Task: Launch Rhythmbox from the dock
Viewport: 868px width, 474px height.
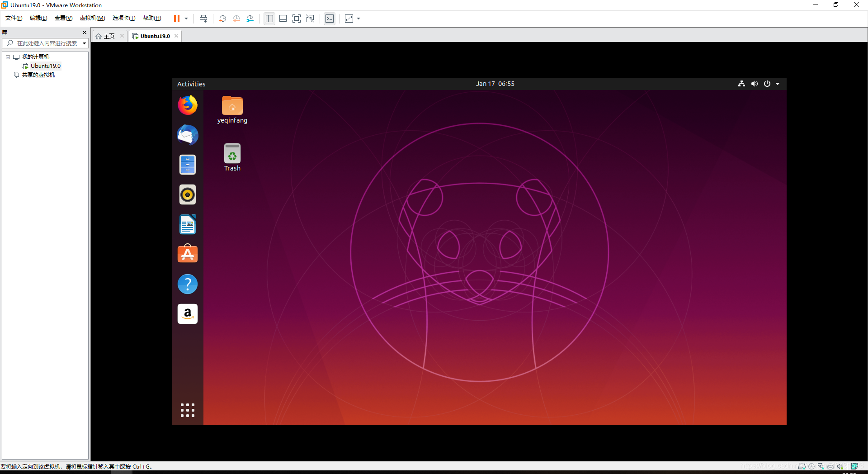Action: (188, 194)
